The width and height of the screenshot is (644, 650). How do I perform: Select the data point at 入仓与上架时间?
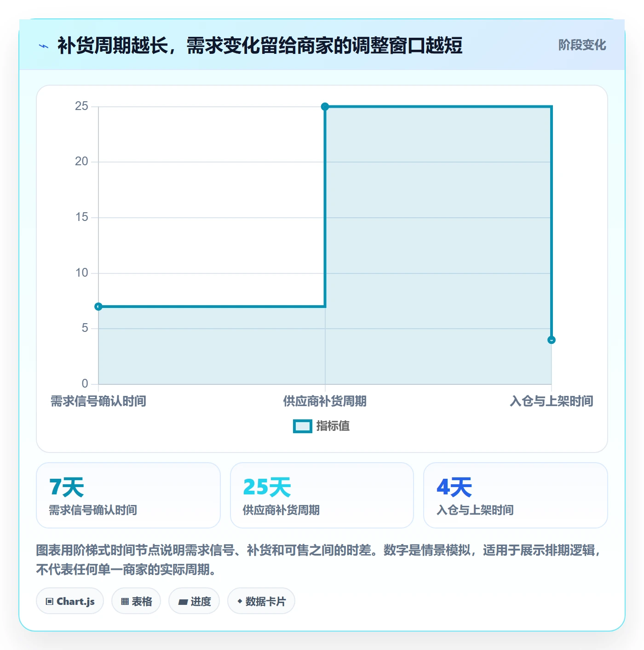tap(552, 340)
